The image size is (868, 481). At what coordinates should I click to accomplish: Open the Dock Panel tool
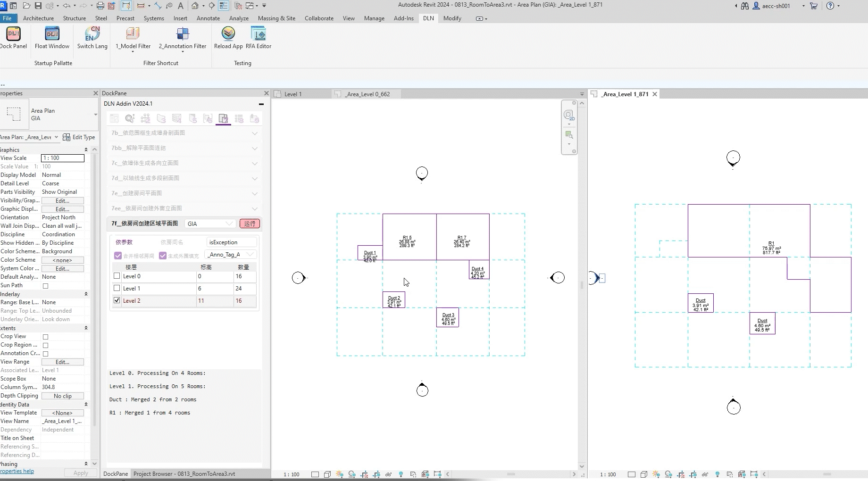pos(13,38)
